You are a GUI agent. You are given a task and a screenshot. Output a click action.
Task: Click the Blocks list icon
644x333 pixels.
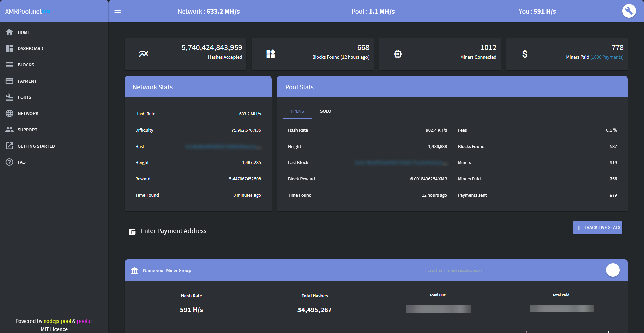click(x=9, y=65)
